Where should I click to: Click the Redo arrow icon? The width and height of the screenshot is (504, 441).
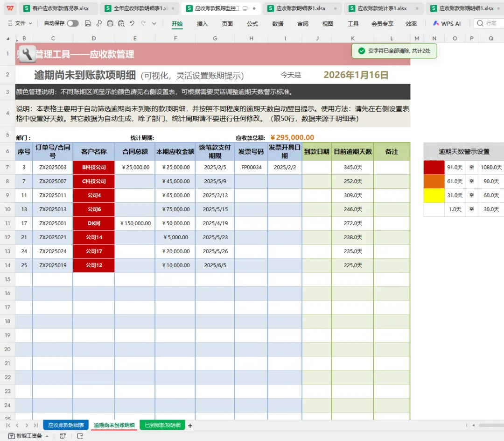point(143,23)
